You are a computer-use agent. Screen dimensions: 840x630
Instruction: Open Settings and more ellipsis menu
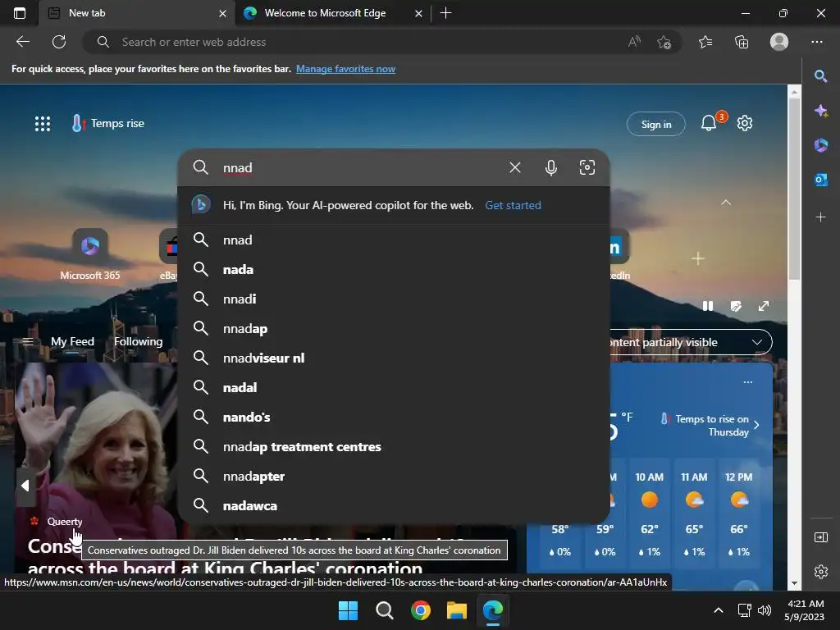[x=816, y=42]
